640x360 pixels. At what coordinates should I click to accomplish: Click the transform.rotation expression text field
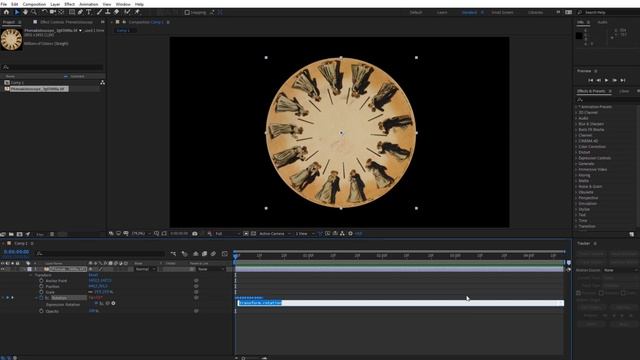pos(401,303)
